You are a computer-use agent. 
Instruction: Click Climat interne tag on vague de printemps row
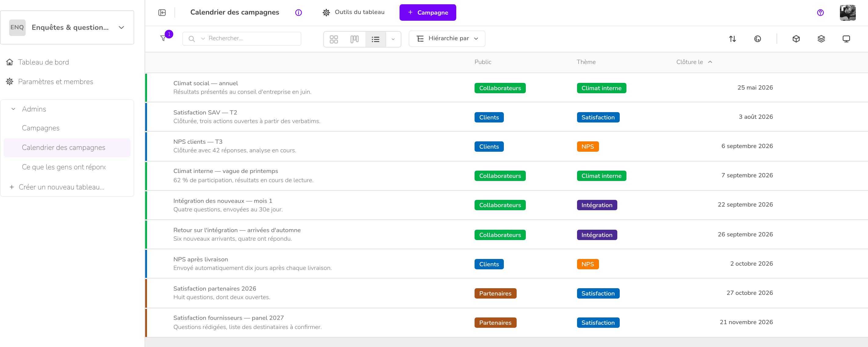pos(601,176)
